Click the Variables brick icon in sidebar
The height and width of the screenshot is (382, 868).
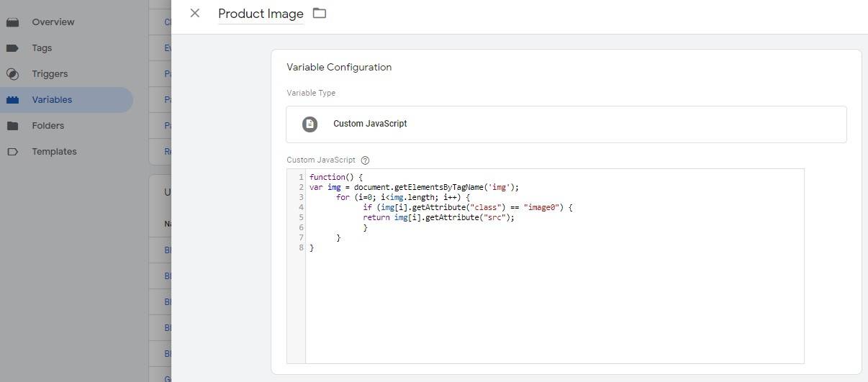(12, 100)
